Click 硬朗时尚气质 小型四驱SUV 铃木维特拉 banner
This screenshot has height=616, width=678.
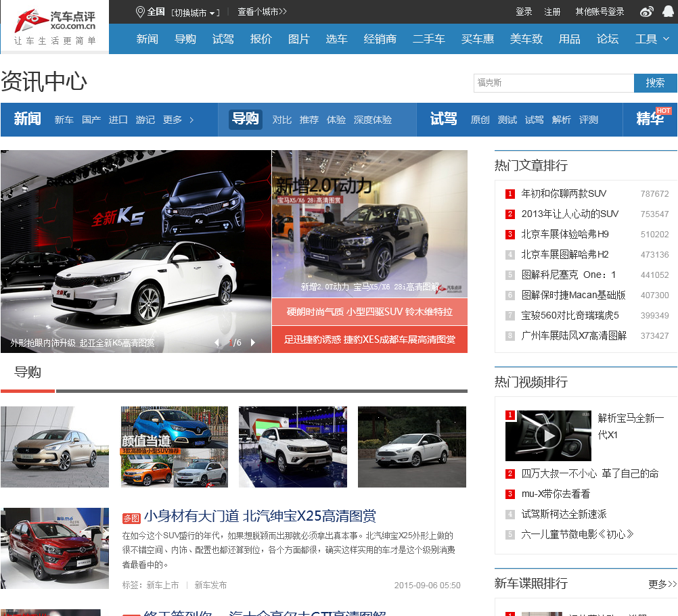369,312
